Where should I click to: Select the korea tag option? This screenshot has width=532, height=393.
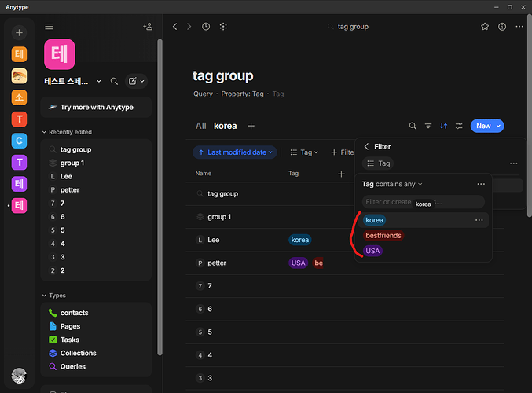pyautogui.click(x=374, y=220)
